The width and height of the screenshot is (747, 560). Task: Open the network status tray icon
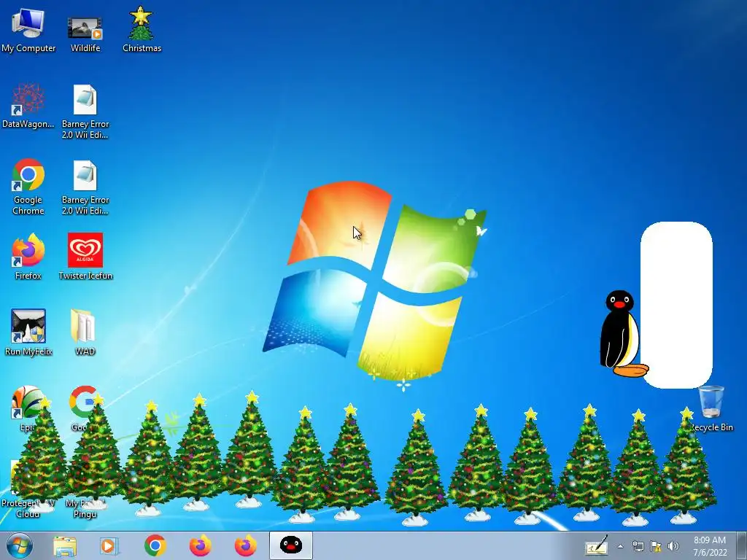click(x=638, y=546)
